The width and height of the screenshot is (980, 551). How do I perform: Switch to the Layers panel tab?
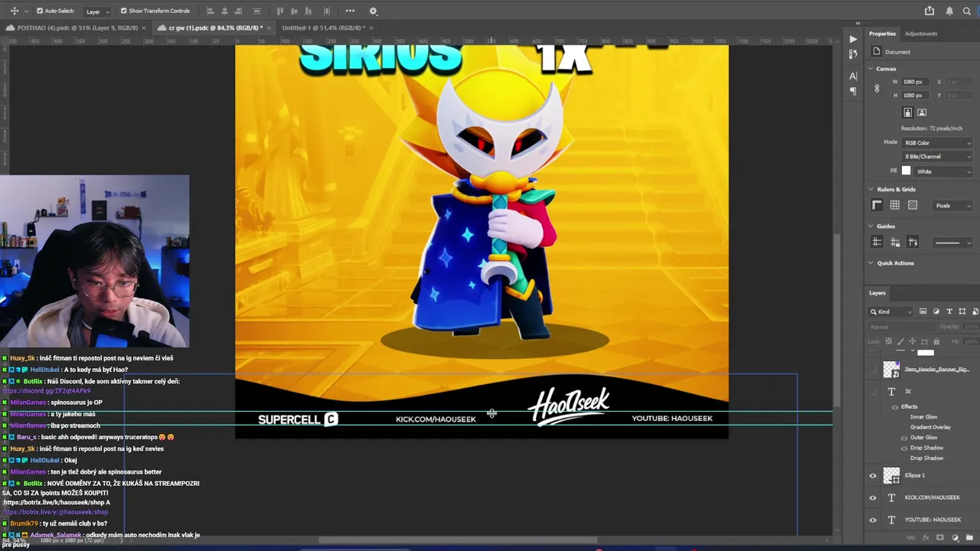coord(877,292)
